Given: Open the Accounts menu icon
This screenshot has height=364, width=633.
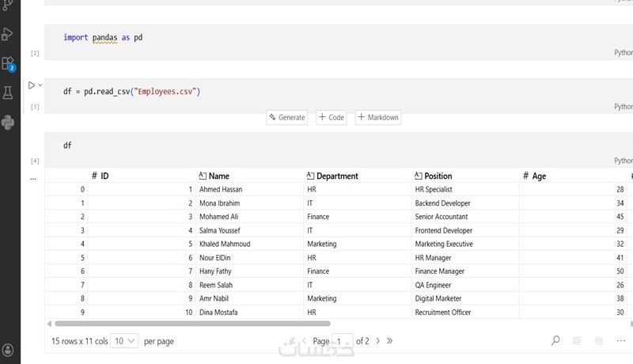Looking at the screenshot, I should pos(8,349).
